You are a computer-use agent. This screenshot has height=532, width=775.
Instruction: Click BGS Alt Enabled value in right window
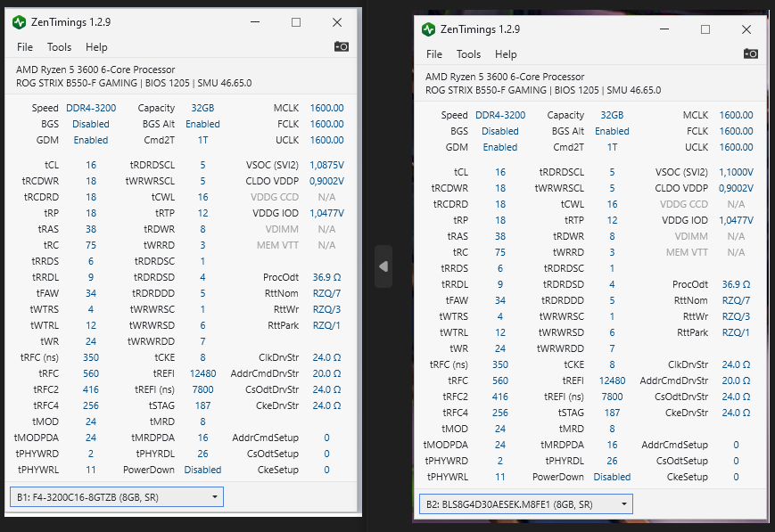coord(612,131)
